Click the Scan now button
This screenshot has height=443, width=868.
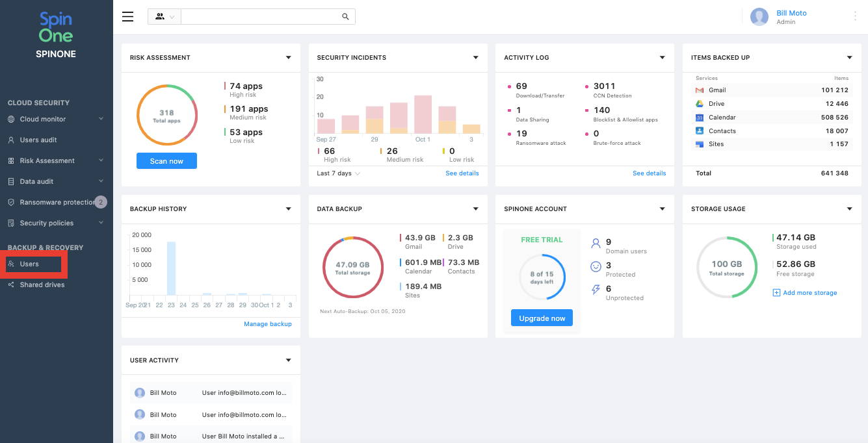pos(166,161)
